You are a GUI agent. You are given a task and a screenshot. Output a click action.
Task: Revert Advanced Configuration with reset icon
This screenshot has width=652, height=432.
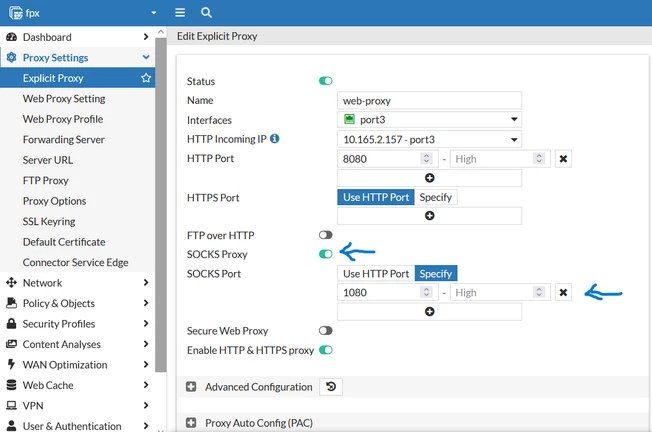(331, 387)
